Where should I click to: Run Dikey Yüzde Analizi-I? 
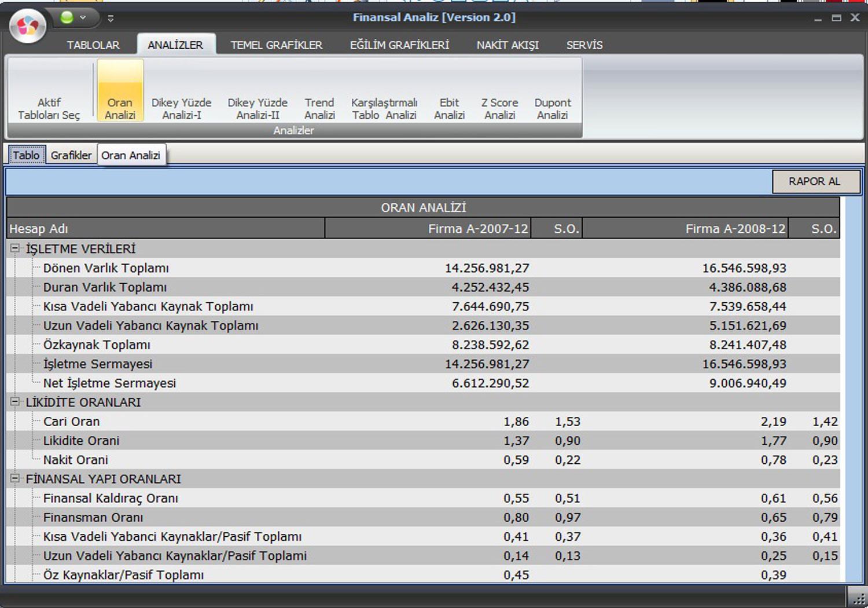pos(181,91)
